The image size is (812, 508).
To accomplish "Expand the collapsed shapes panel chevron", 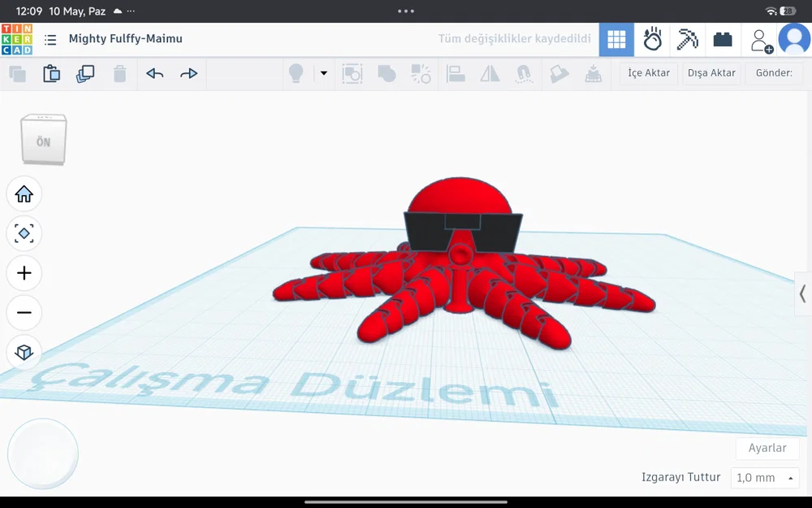I will (803, 294).
